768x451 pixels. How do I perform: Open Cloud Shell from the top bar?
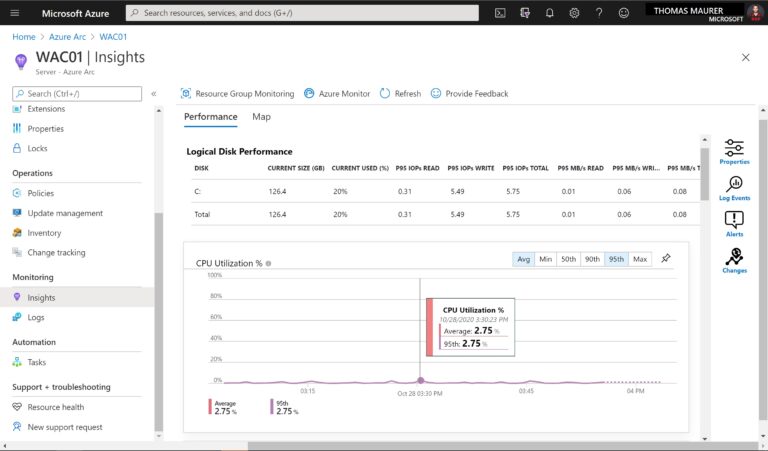500,13
